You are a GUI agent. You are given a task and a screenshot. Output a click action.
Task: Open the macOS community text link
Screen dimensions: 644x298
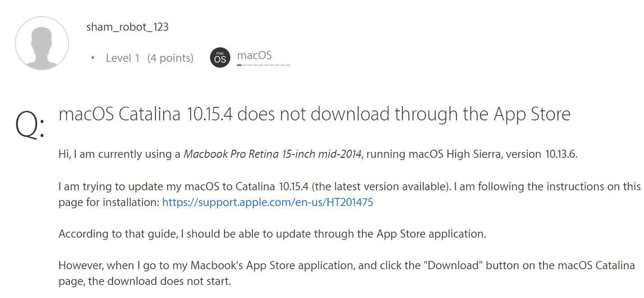(x=255, y=55)
